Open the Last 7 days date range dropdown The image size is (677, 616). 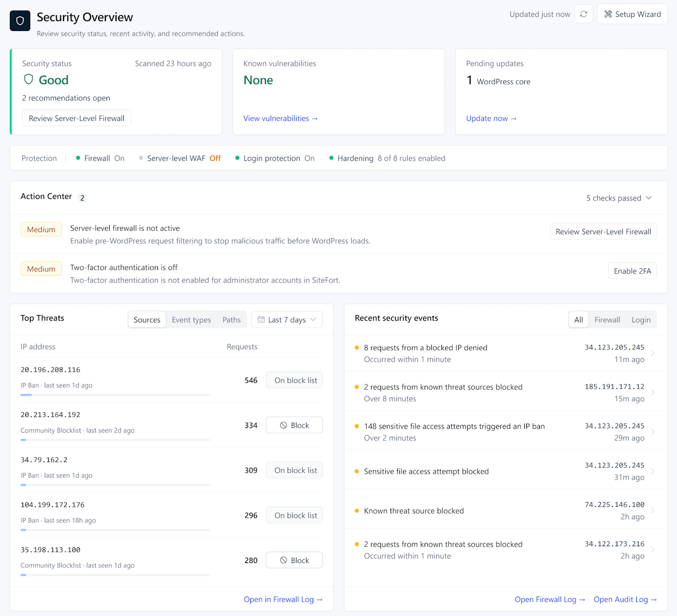pyautogui.click(x=287, y=320)
